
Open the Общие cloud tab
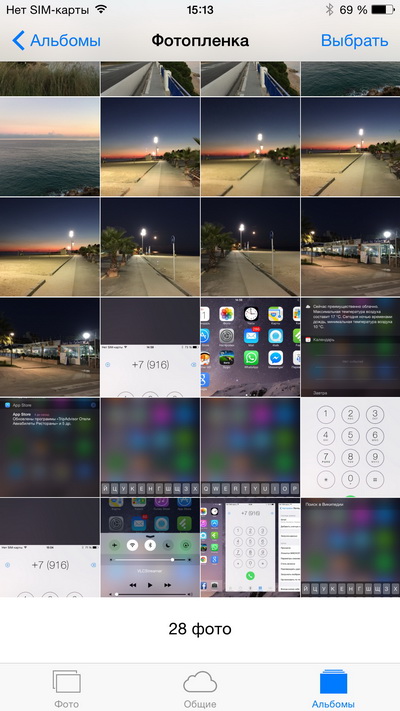point(200,683)
